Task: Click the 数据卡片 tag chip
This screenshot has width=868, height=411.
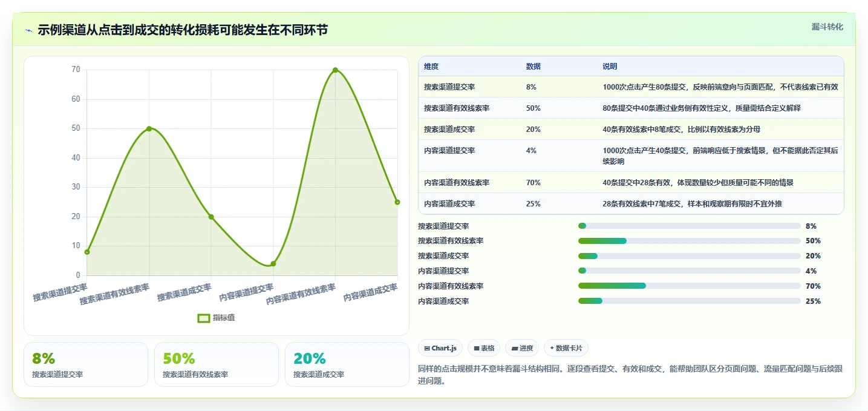Action: pos(566,348)
